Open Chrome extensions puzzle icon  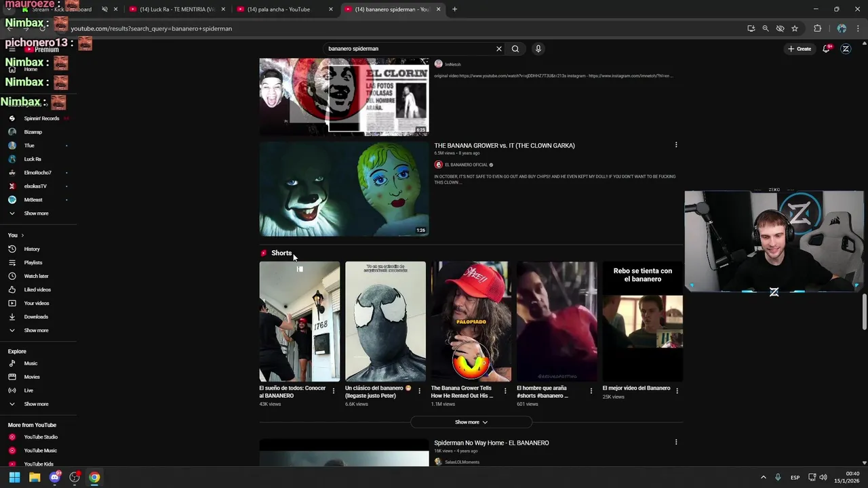817,28
